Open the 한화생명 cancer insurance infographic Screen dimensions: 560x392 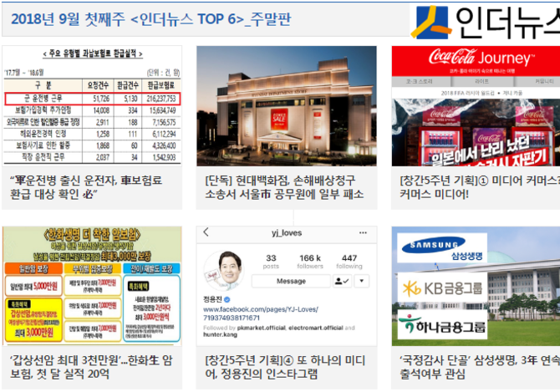coord(92,286)
